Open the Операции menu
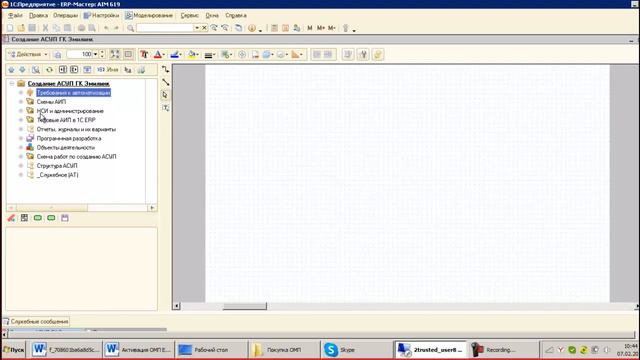This screenshot has height=360, width=640. click(x=65, y=16)
